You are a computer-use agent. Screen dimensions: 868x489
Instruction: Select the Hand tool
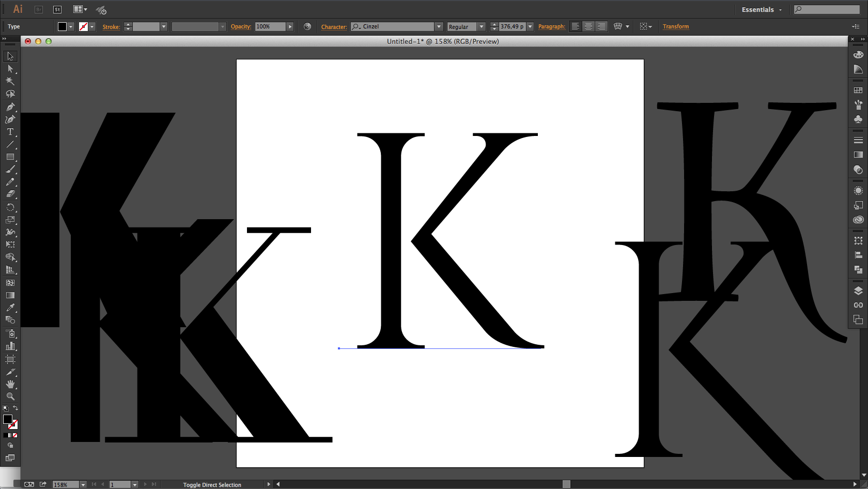pos(10,384)
